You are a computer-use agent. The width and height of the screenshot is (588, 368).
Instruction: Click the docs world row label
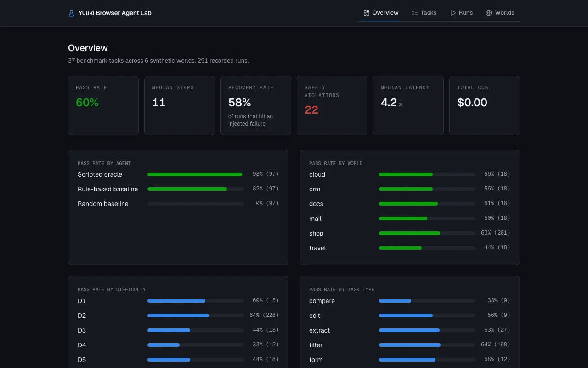pos(316,204)
